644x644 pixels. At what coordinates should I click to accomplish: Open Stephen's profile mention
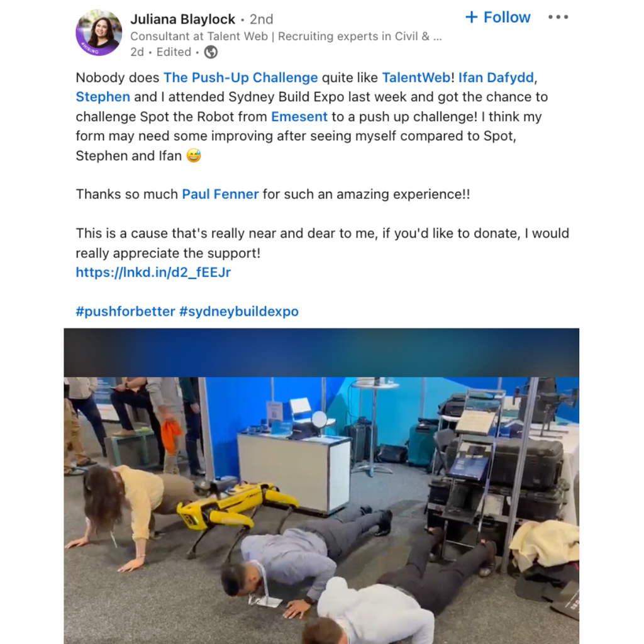click(x=103, y=97)
